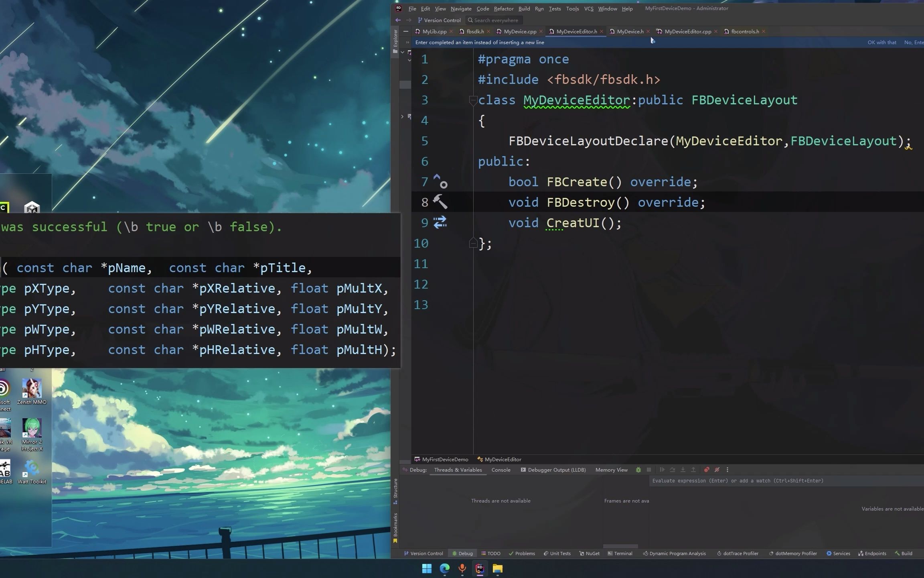Click the three-dot more actions icon in Debug toolbar
The width and height of the screenshot is (924, 578).
(727, 470)
